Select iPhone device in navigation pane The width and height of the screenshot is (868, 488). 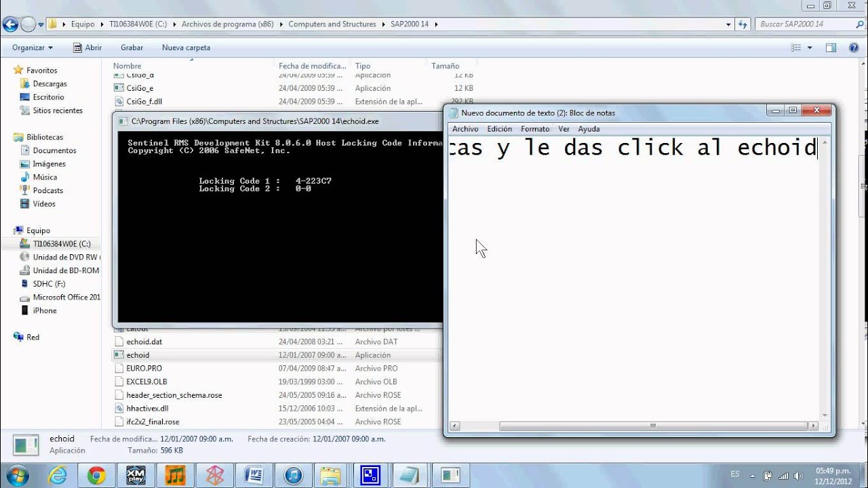[45, 310]
